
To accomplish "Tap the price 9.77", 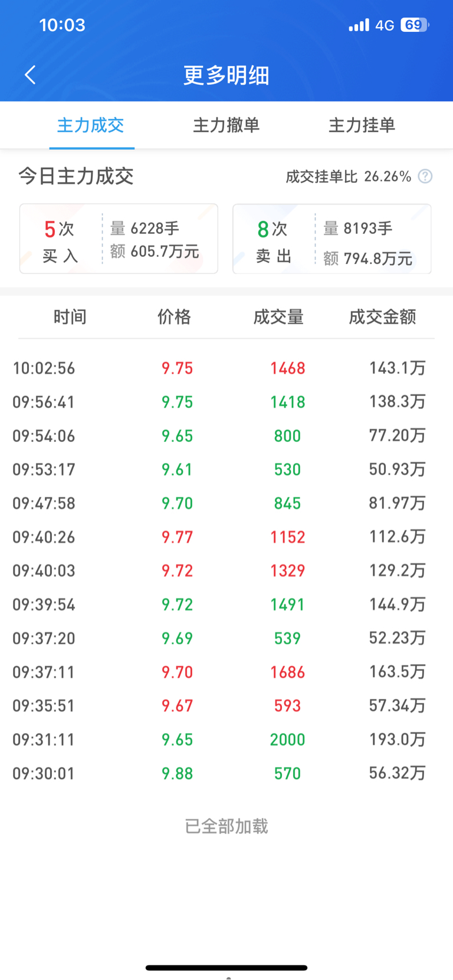I will click(178, 537).
